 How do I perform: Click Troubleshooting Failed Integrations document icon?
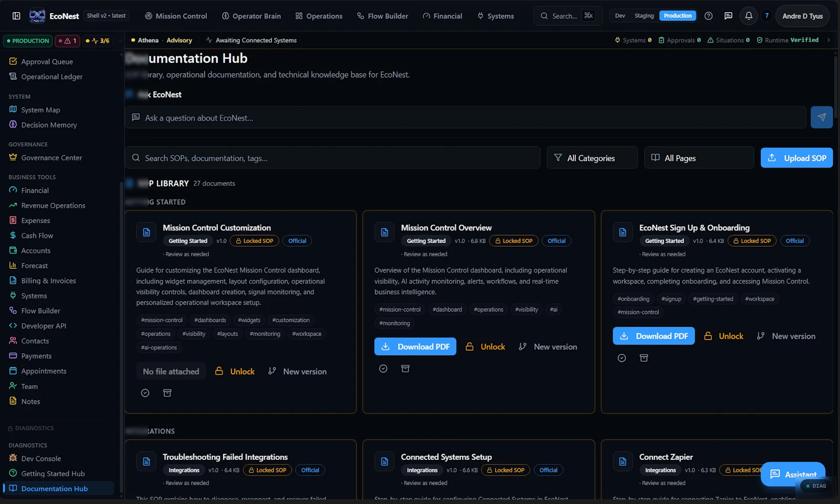pos(146,461)
